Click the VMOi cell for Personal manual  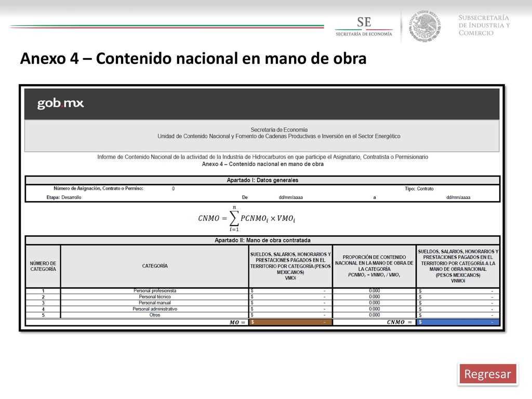(x=290, y=303)
